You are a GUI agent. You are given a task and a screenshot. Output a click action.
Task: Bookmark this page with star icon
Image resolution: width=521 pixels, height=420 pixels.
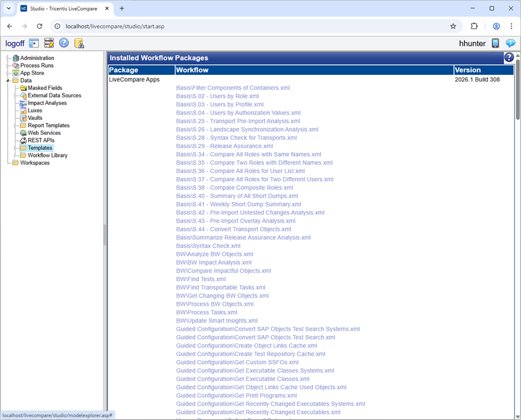453,26
